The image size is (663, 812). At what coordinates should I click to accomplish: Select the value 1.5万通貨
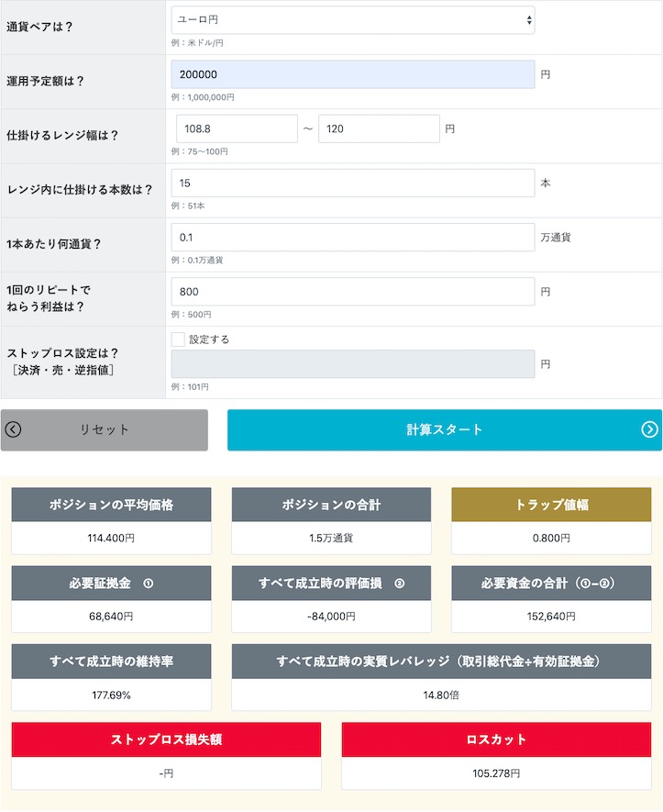[331, 538]
